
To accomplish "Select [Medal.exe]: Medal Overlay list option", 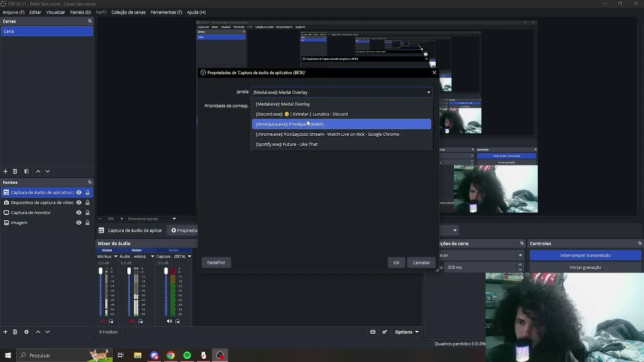I will click(342, 104).
